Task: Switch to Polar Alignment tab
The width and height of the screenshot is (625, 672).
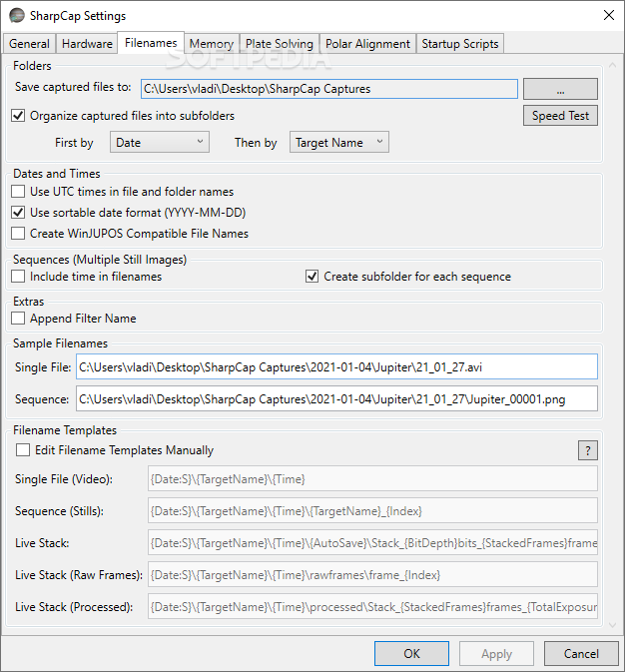Action: [x=367, y=44]
